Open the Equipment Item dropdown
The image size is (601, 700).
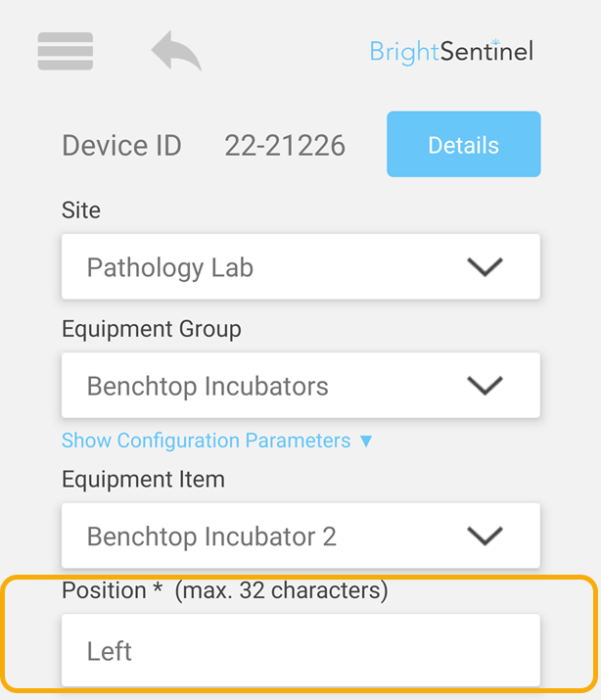coord(300,536)
